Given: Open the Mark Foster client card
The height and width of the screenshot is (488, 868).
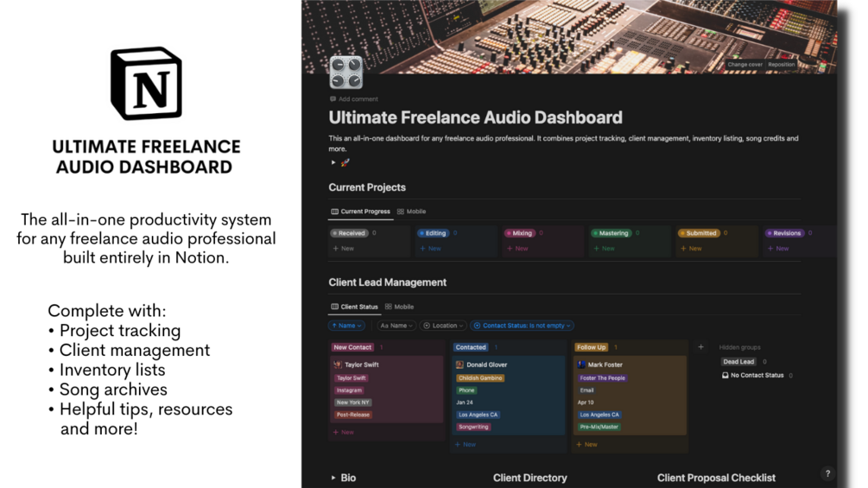Looking at the screenshot, I should (x=630, y=396).
